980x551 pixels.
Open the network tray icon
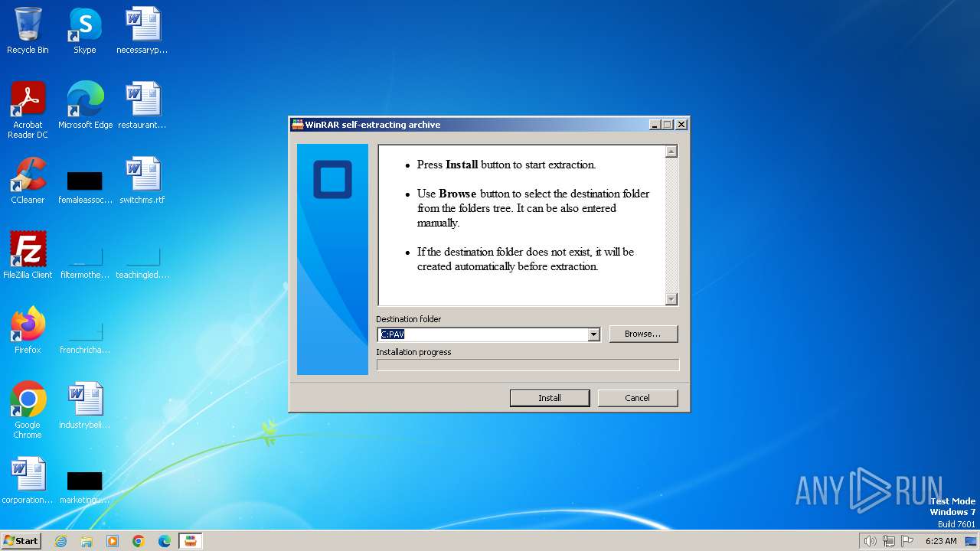(x=889, y=541)
